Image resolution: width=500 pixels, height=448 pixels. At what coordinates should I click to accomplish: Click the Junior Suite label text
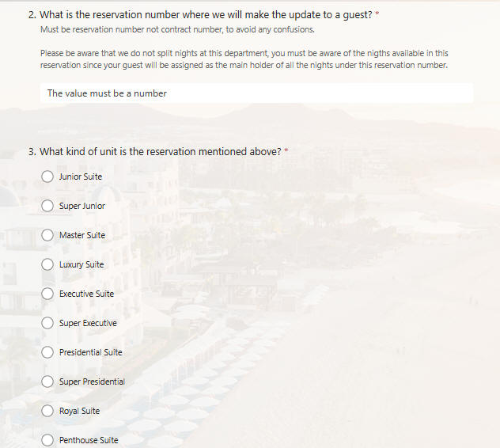(x=81, y=177)
